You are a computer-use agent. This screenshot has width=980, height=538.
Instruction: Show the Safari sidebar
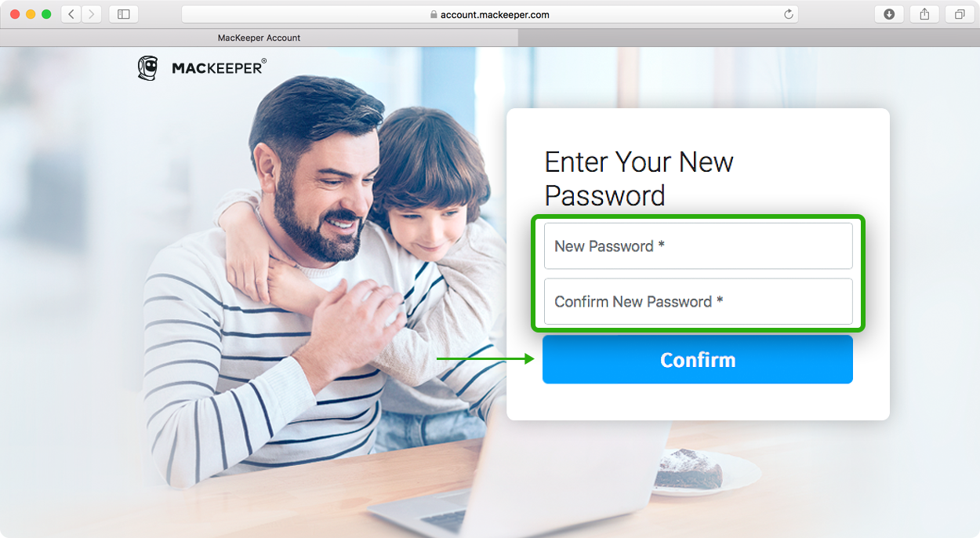tap(123, 14)
